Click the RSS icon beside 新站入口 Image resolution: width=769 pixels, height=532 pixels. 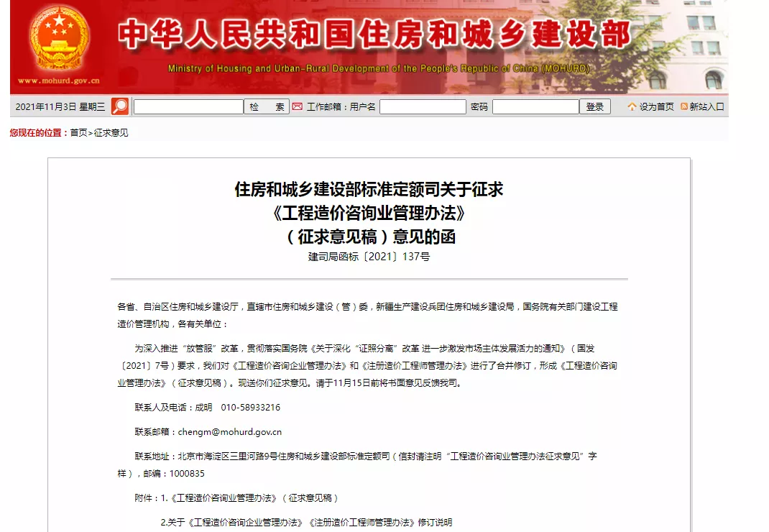683,106
